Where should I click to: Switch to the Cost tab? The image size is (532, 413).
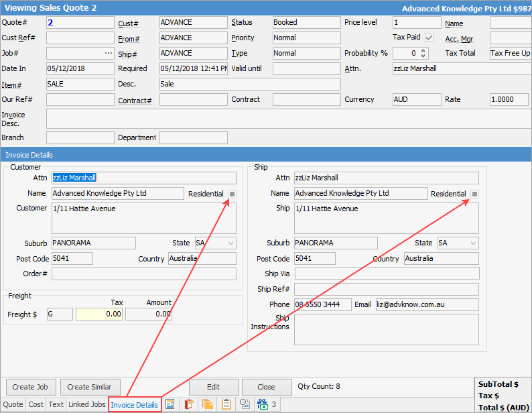36,404
